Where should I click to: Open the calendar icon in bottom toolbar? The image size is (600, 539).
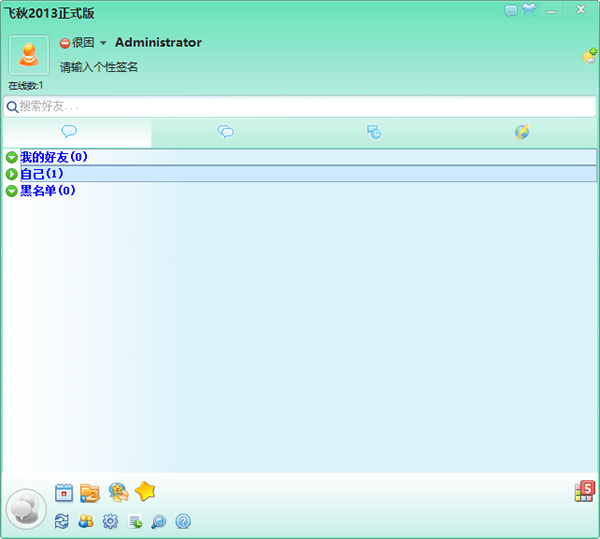(x=64, y=493)
